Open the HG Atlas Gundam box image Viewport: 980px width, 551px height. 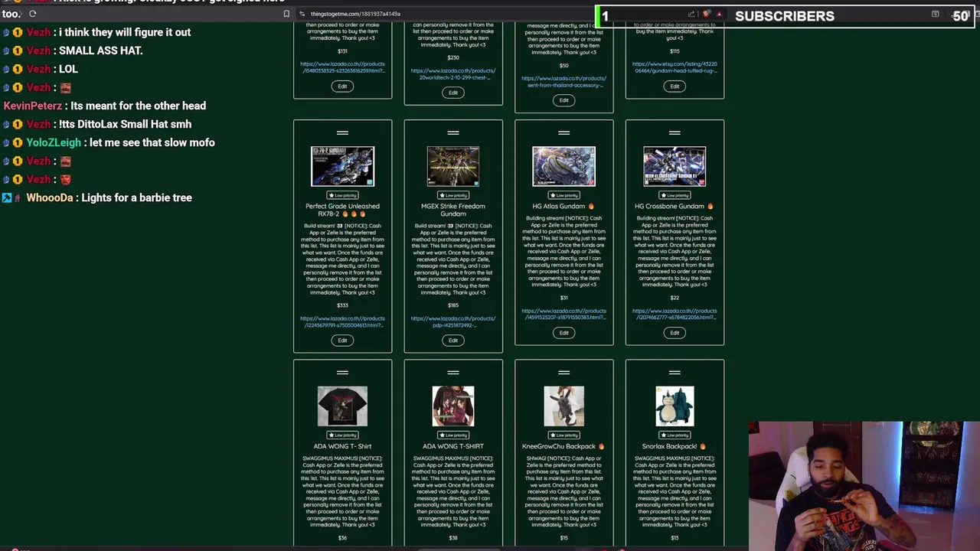click(563, 166)
